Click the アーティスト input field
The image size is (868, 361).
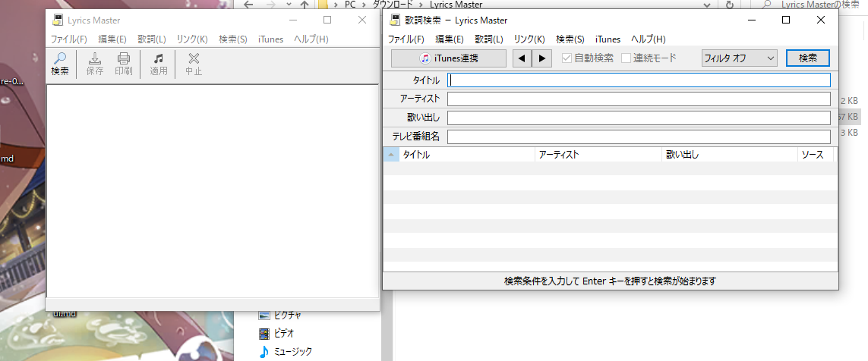click(x=639, y=99)
